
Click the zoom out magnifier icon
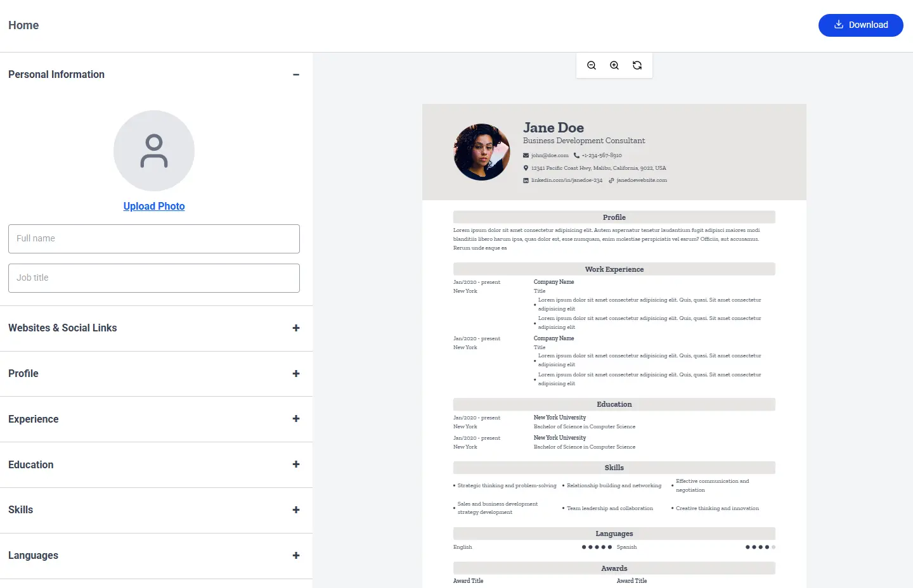click(x=592, y=65)
